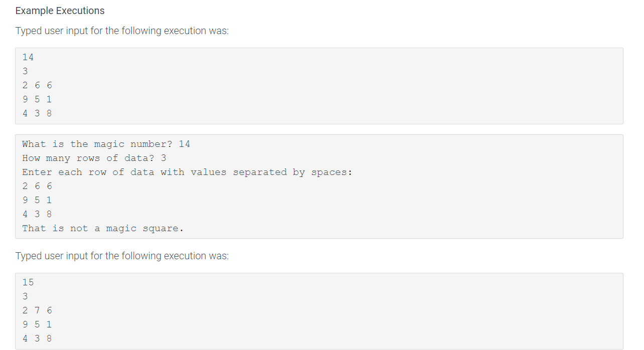The height and width of the screenshot is (350, 644).
Task: Click the 3 below 14 in the first block
Action: pos(25,71)
